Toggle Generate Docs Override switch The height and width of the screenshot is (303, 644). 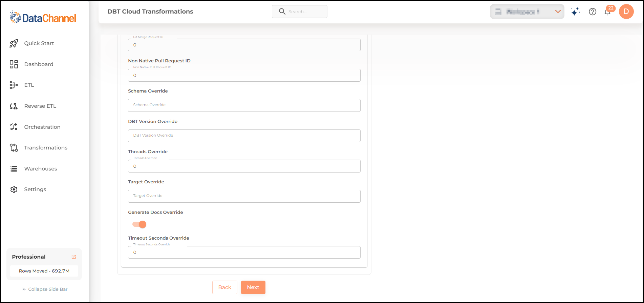[x=139, y=224]
